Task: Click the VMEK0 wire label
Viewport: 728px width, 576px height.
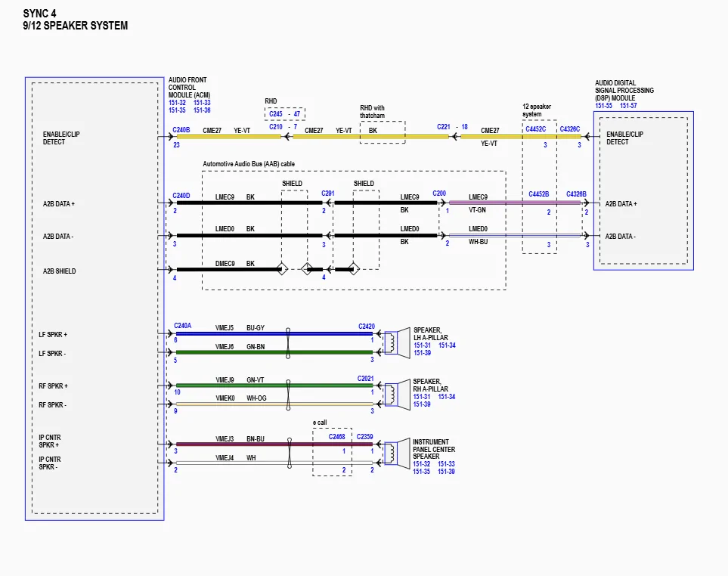Action: coord(225,398)
